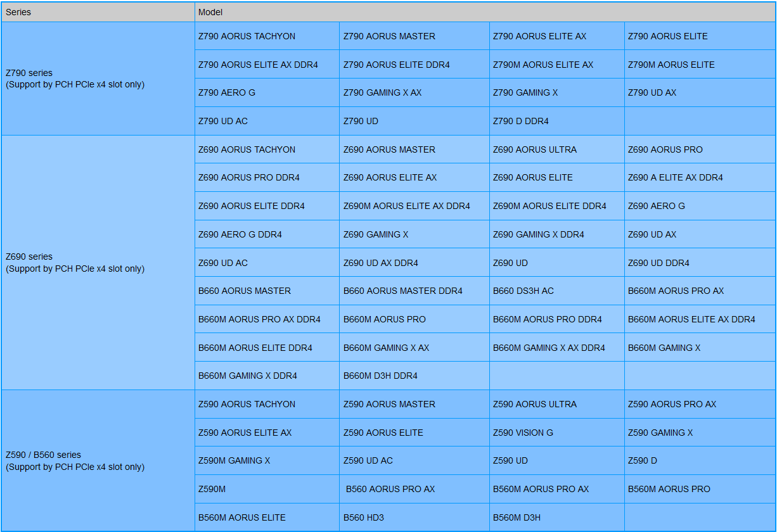Image resolution: width=777 pixels, height=532 pixels.
Task: Select the Z690M AORUS ELITE AX DDR4 cell
Action: click(x=414, y=206)
